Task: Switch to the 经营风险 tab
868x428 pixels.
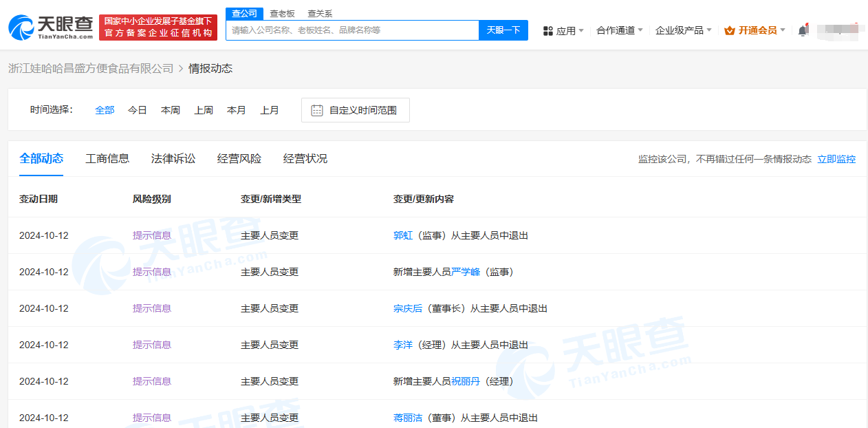Action: pyautogui.click(x=239, y=158)
